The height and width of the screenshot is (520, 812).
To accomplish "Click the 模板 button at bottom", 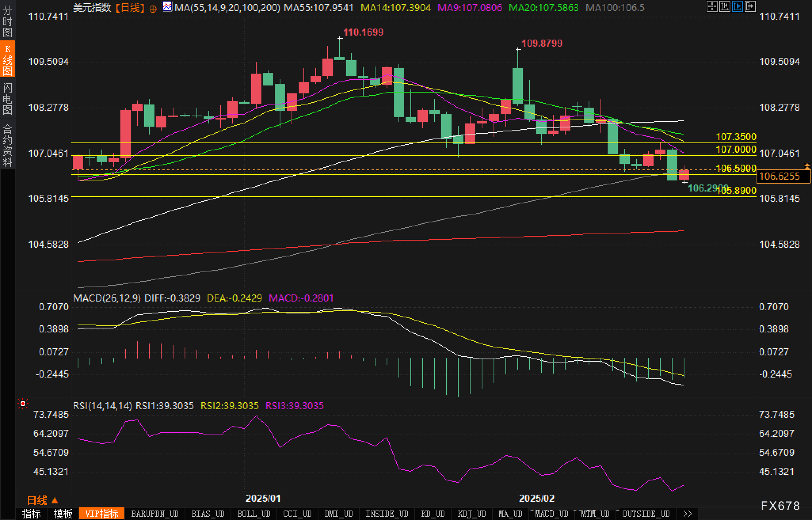I will 63,514.
